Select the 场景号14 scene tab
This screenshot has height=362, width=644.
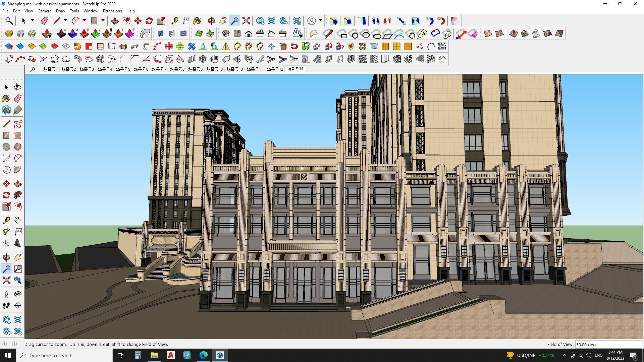(x=295, y=69)
